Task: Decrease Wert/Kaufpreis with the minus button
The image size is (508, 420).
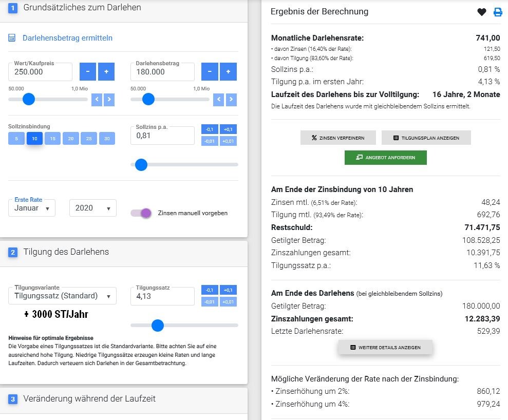Action: coord(87,72)
